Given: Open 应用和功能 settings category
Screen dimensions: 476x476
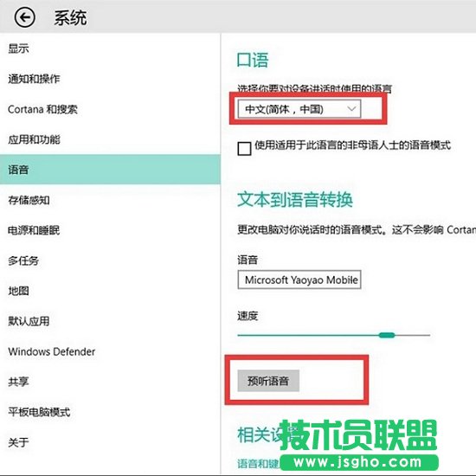Looking at the screenshot, I should click(34, 139).
